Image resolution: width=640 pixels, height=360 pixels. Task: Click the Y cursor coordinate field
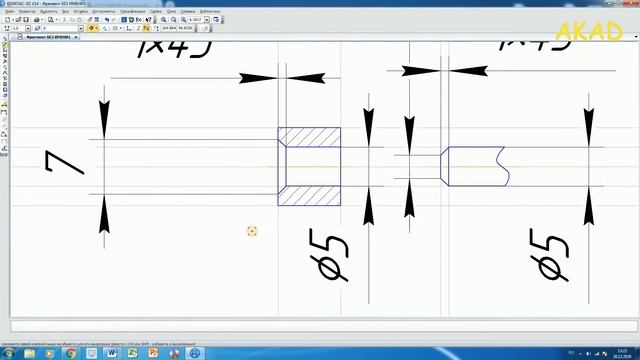pos(184,28)
